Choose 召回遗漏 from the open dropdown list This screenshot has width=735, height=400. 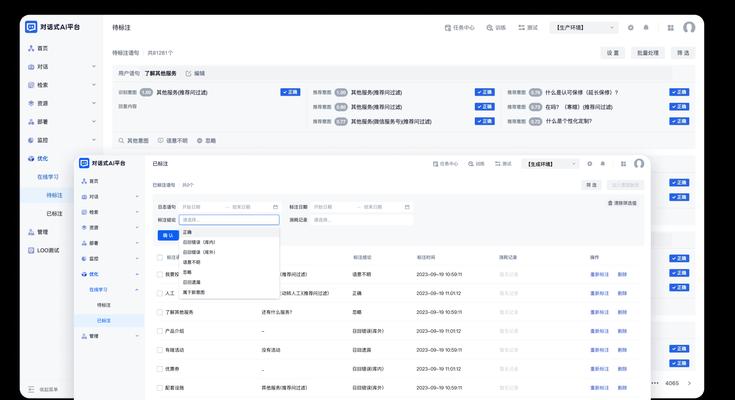[229, 282]
